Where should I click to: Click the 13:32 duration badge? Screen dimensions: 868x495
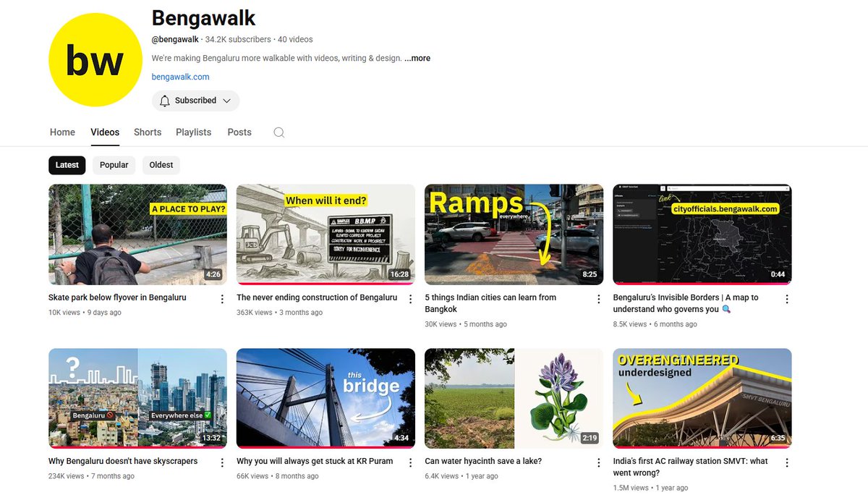210,439
